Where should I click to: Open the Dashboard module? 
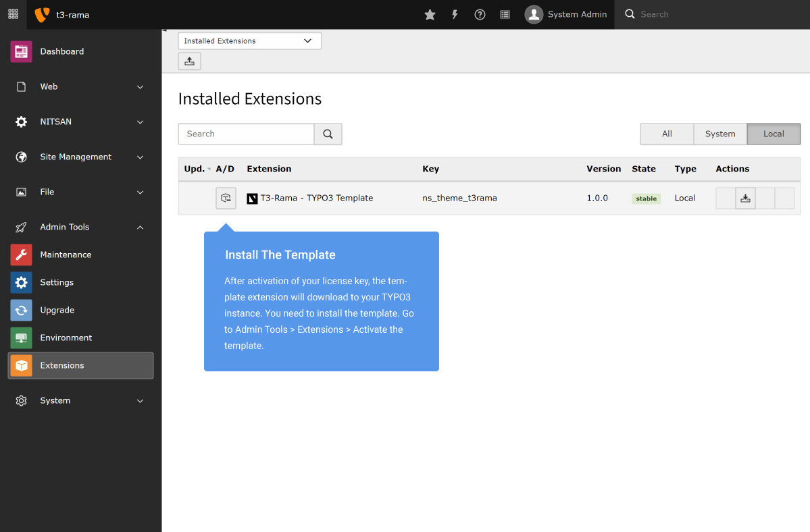[62, 51]
